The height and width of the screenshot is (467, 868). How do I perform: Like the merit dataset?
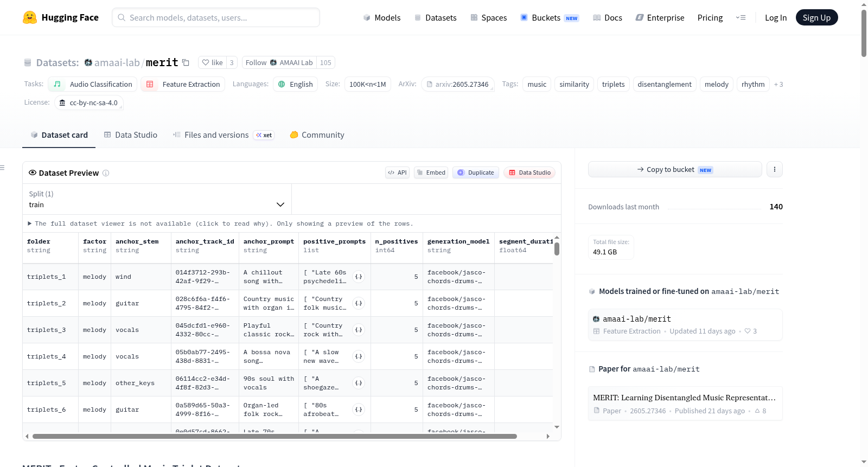pos(212,62)
